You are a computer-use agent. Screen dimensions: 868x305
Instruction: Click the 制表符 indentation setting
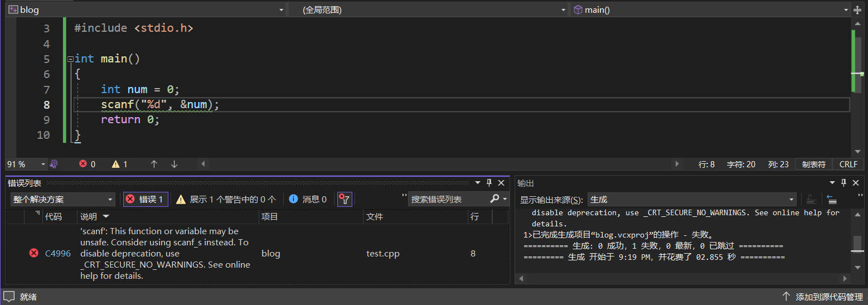coord(813,164)
